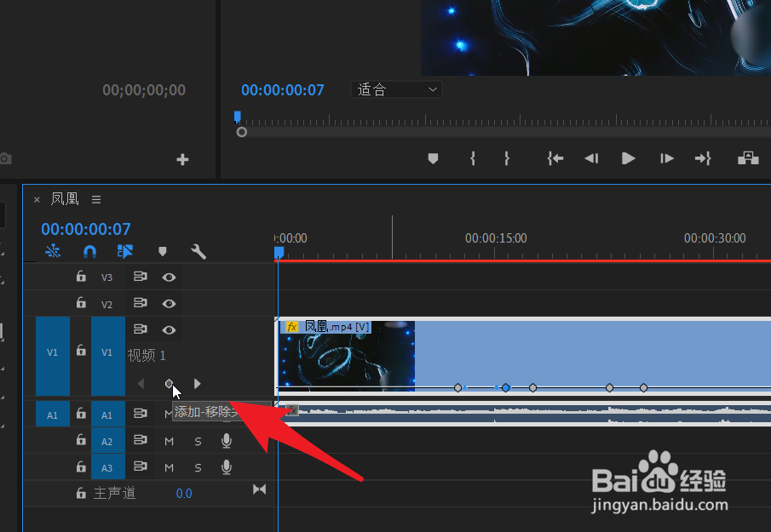
Task: Mute audio track A3
Action: pyautogui.click(x=169, y=467)
